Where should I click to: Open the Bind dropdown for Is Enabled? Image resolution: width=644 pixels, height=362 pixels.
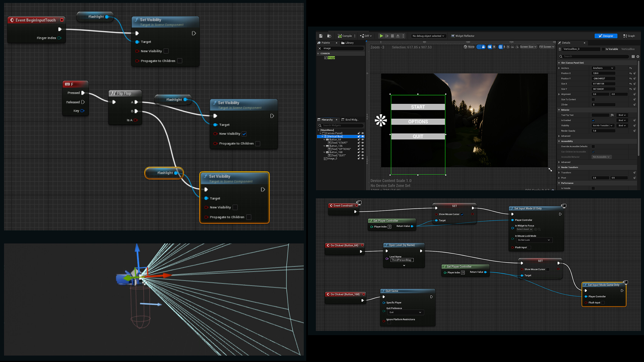point(622,120)
